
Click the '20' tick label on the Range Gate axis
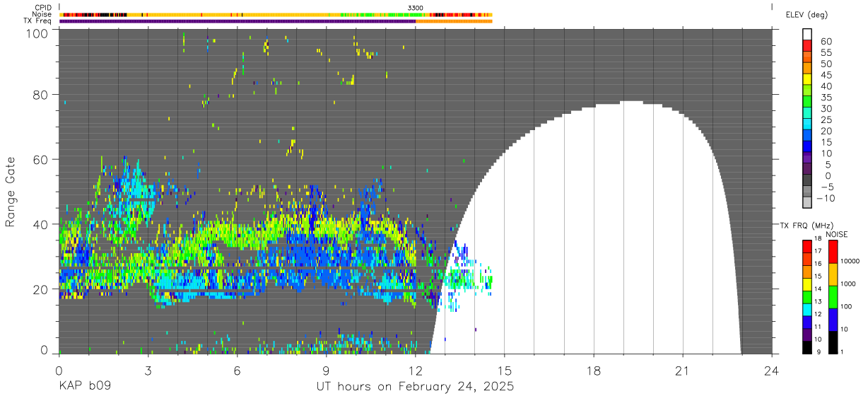coord(40,289)
